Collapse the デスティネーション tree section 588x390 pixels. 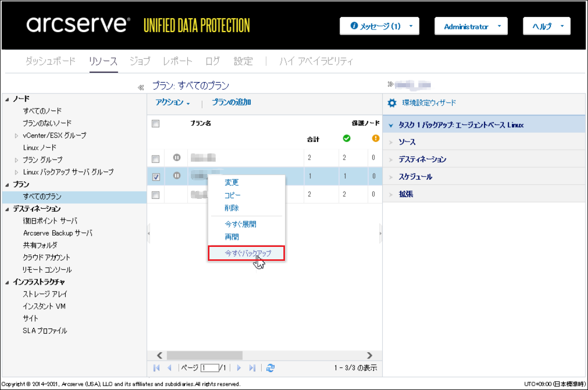[x=7, y=209]
